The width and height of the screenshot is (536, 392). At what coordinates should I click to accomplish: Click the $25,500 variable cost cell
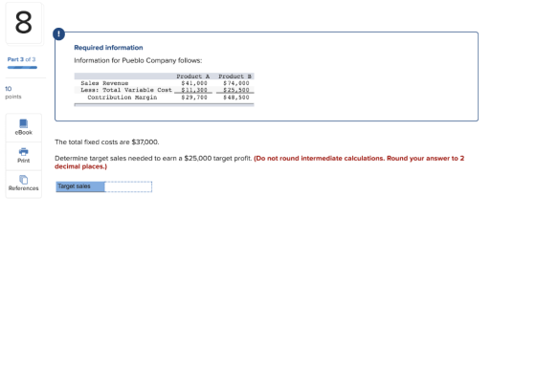tap(236, 90)
